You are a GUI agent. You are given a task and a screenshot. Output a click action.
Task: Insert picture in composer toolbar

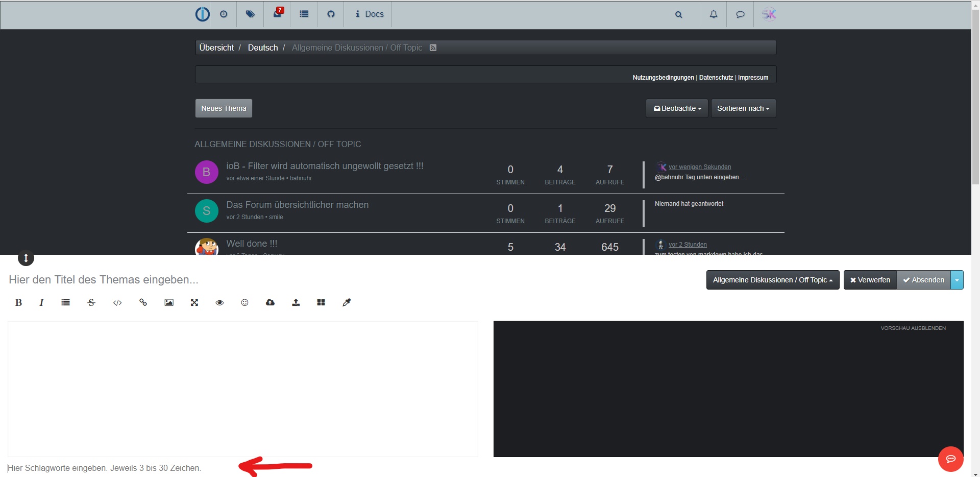tap(169, 303)
